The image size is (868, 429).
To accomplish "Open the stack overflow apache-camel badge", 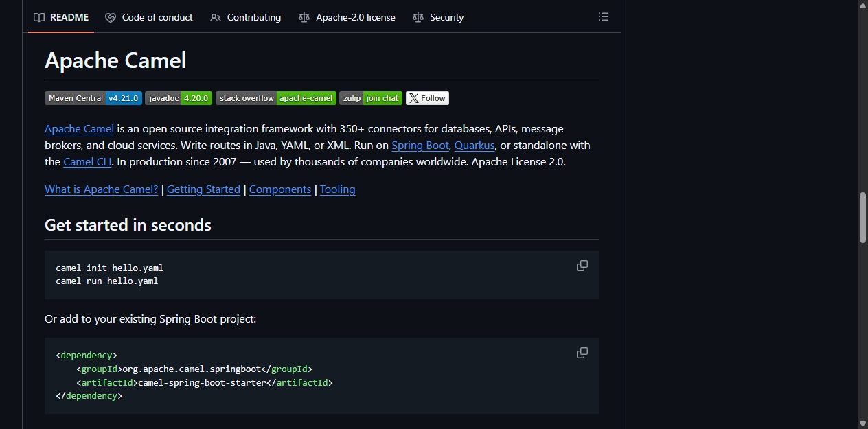I will tap(276, 98).
